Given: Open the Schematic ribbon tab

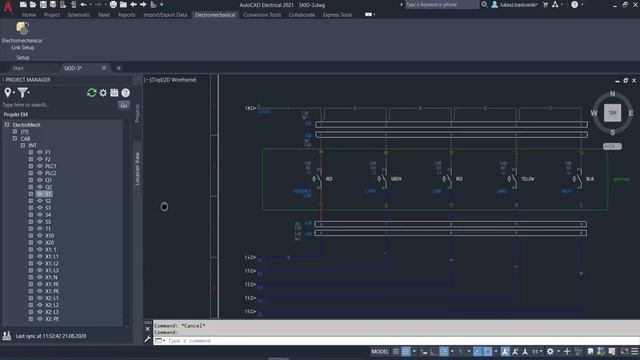Looking at the screenshot, I should (x=79, y=15).
